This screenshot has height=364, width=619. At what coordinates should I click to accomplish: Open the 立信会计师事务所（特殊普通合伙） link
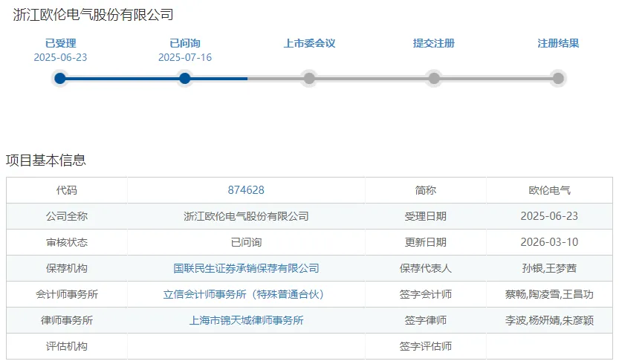[244, 294]
